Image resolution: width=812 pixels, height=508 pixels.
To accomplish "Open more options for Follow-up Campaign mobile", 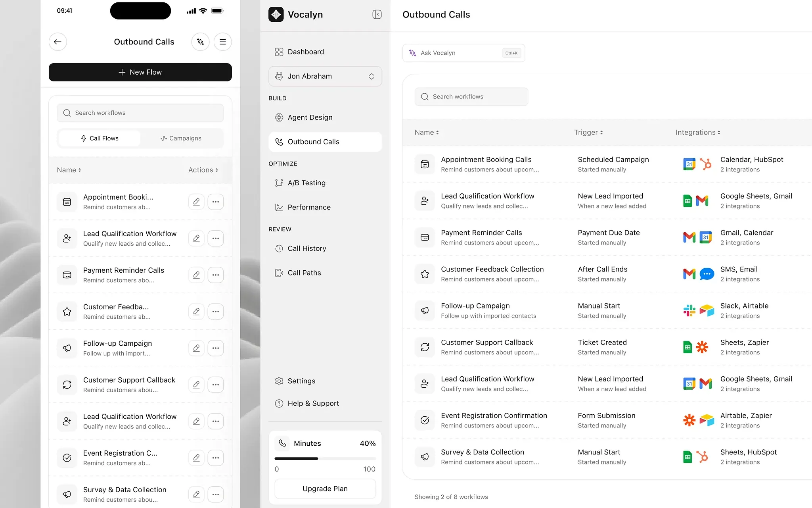I will [x=216, y=348].
